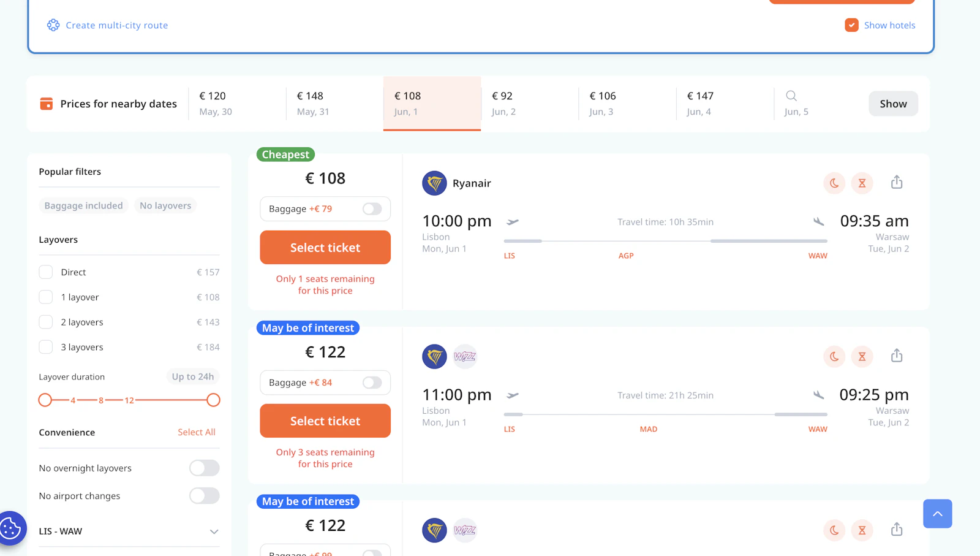Uncheck the Show hotels checkbox
The height and width of the screenshot is (556, 980).
coord(851,25)
